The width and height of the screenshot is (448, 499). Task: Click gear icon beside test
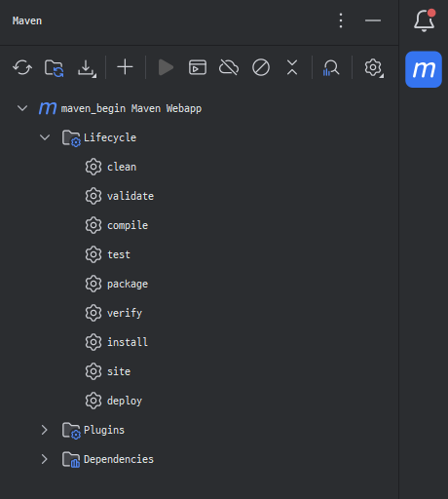click(93, 254)
